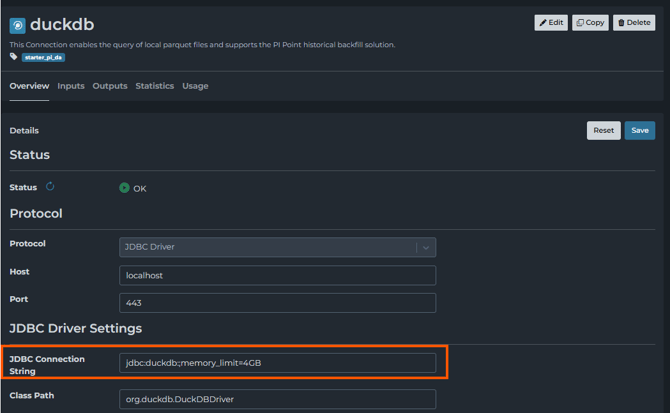670x413 pixels.
Task: Click the Protocol section heading
Action: tap(36, 213)
